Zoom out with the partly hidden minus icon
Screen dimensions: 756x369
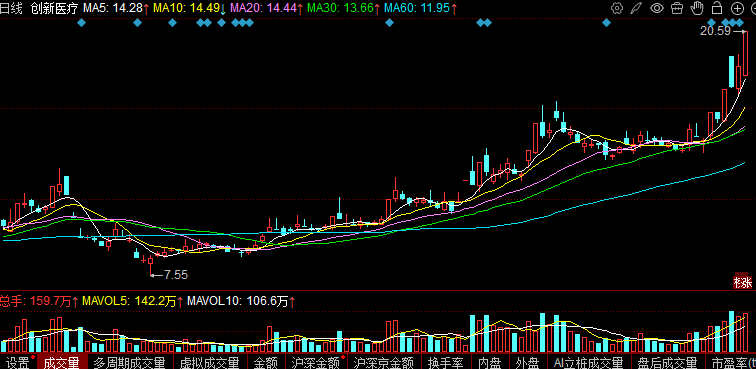[753, 8]
